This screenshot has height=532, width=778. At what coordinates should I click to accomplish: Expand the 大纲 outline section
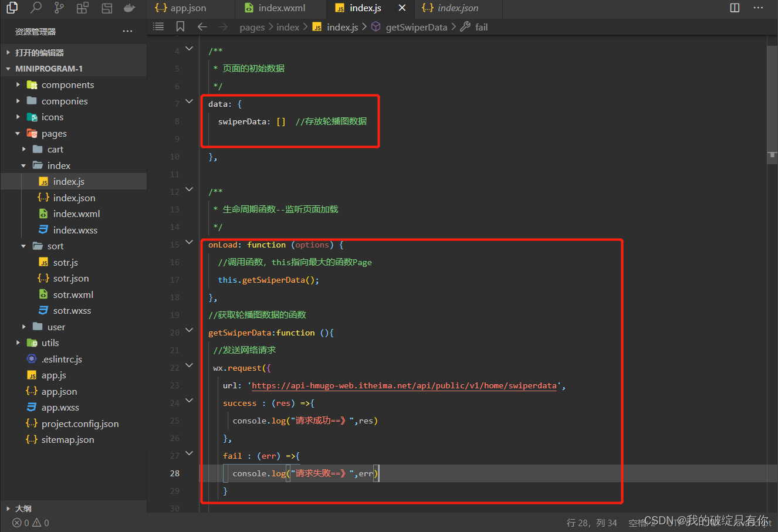(73, 509)
